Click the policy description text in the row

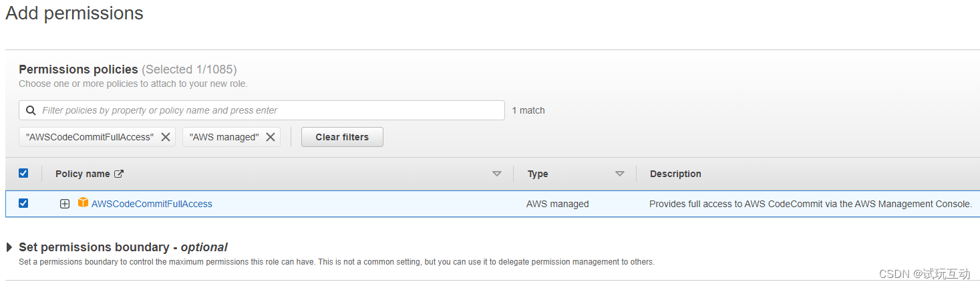[x=810, y=204]
